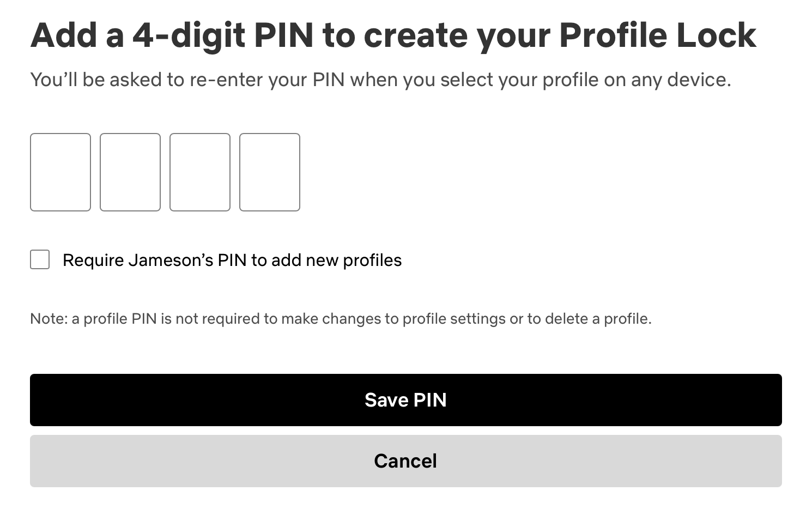Click the page heading about Profile Lock
Image resolution: width=812 pixels, height=521 pixels.
click(393, 35)
